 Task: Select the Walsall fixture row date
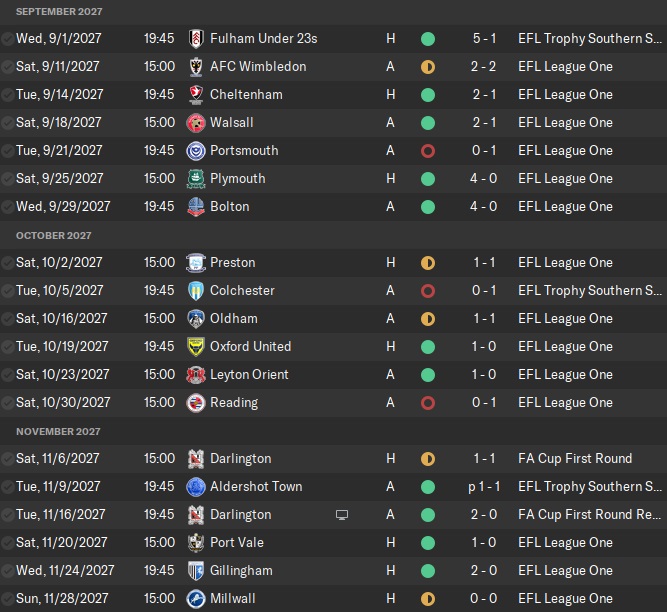59,123
